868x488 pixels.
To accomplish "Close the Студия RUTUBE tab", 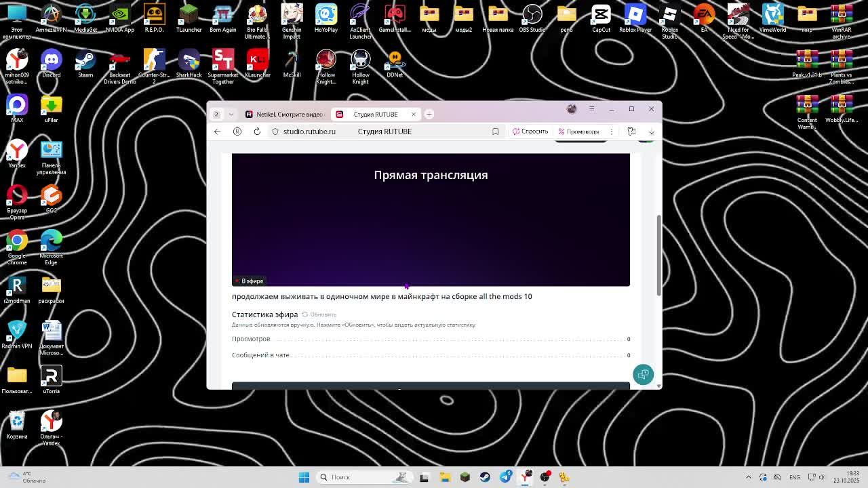I will (413, 114).
